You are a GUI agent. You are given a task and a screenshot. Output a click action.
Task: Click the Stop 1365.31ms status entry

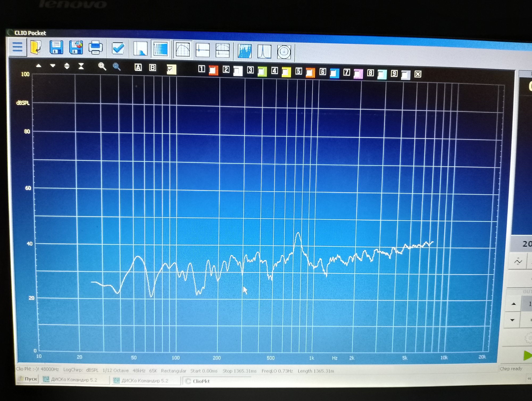tap(239, 371)
